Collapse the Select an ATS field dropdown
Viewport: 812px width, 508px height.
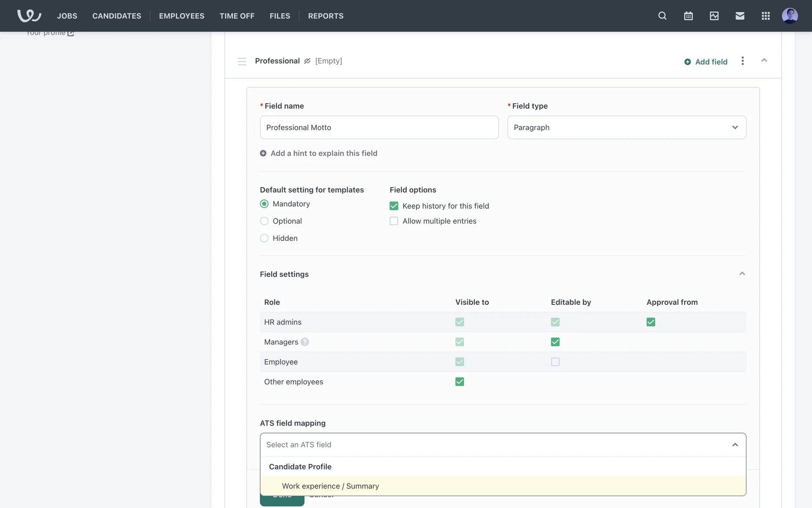(x=735, y=444)
